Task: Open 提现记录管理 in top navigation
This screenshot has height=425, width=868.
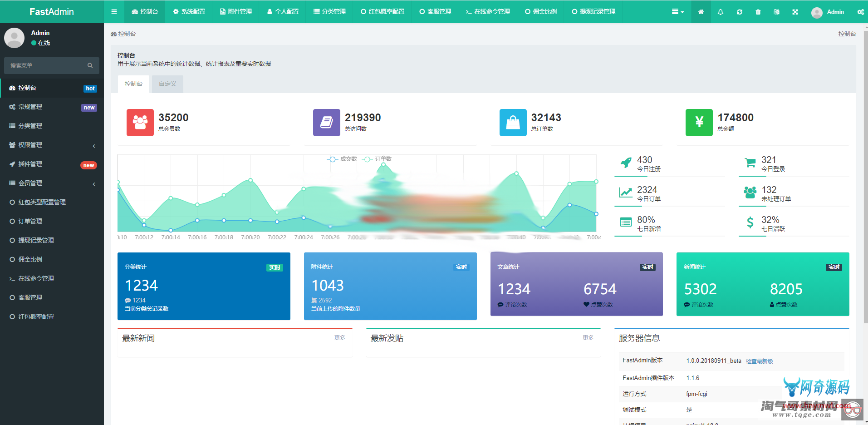Action: [593, 12]
